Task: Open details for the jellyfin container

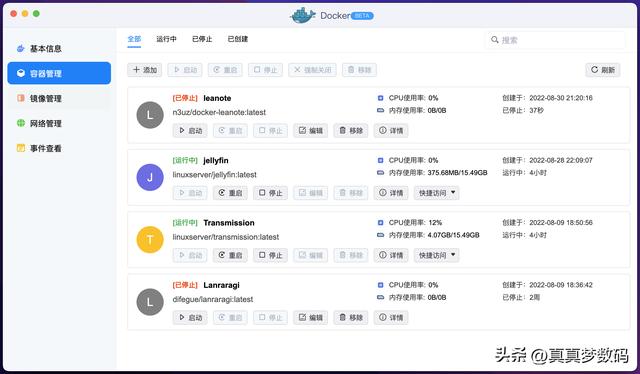Action: pos(391,193)
